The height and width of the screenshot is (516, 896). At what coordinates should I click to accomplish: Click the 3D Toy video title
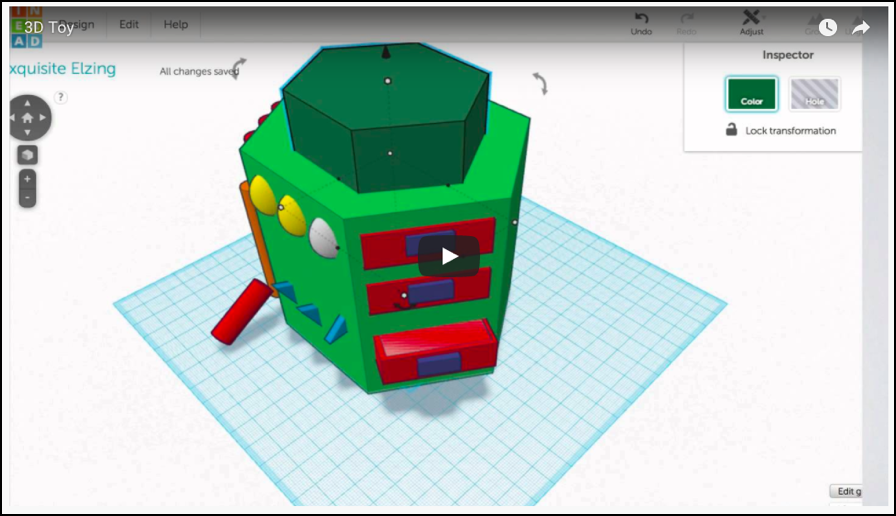49,27
